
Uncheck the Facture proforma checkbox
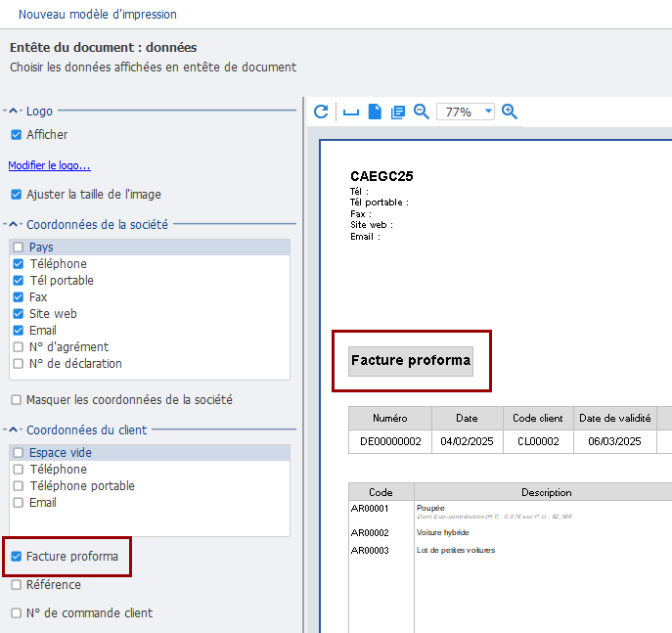17,557
